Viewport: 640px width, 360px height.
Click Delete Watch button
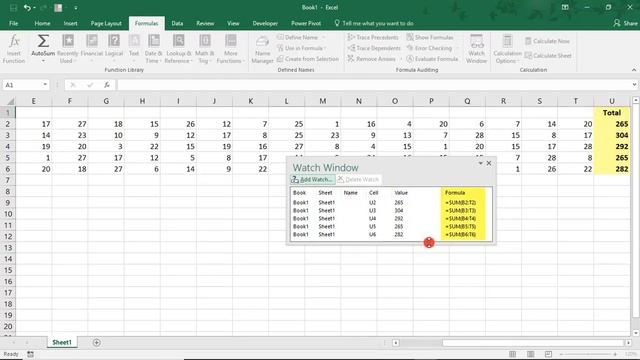(358, 180)
